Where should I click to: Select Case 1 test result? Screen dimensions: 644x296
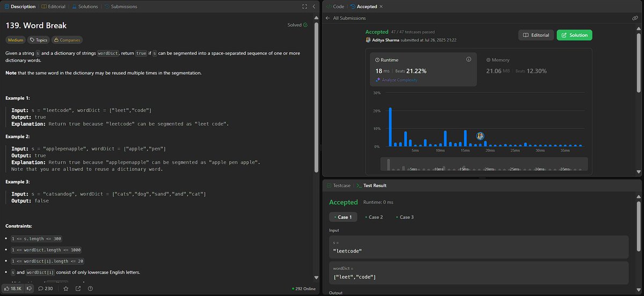[x=342, y=217]
